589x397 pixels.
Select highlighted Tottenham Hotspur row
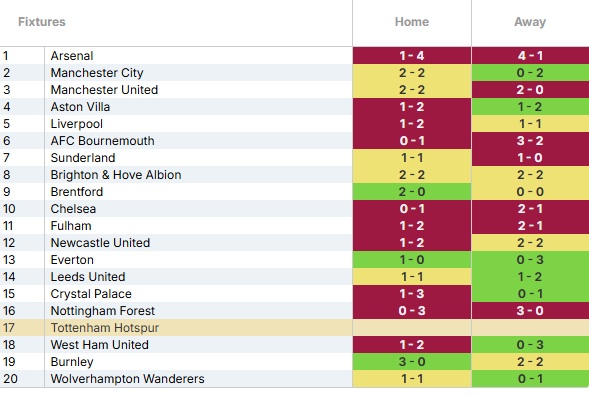point(294,328)
